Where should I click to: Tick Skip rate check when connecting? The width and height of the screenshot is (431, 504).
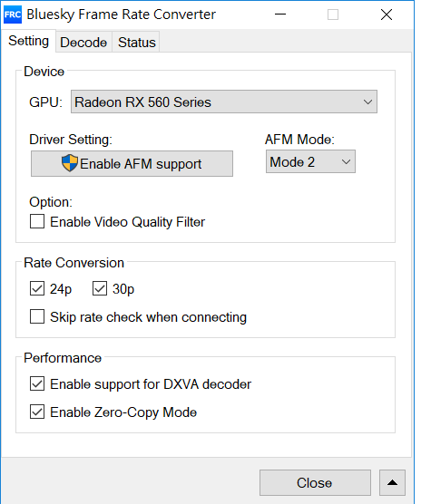(x=37, y=316)
